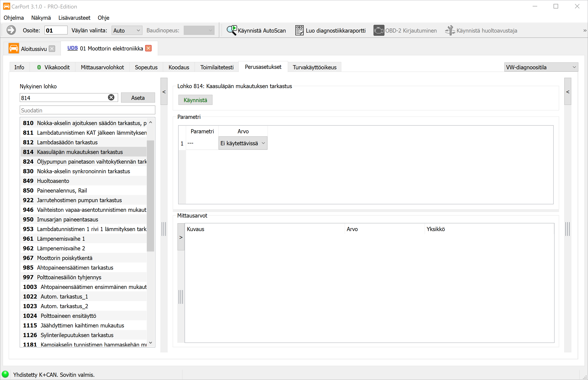Viewport: 588px width, 380px height.
Task: Create report via Luo diagnostiikkaraportti icon
Action: 299,30
